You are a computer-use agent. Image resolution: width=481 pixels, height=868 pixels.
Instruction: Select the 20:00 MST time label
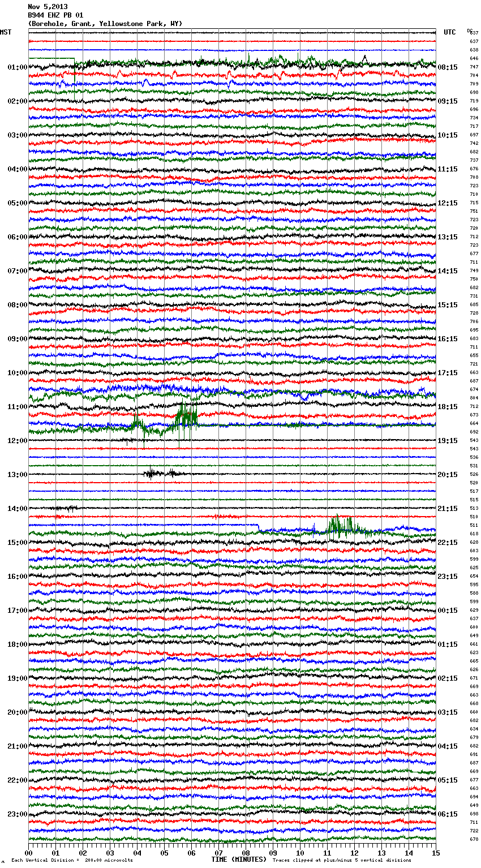click(x=17, y=712)
